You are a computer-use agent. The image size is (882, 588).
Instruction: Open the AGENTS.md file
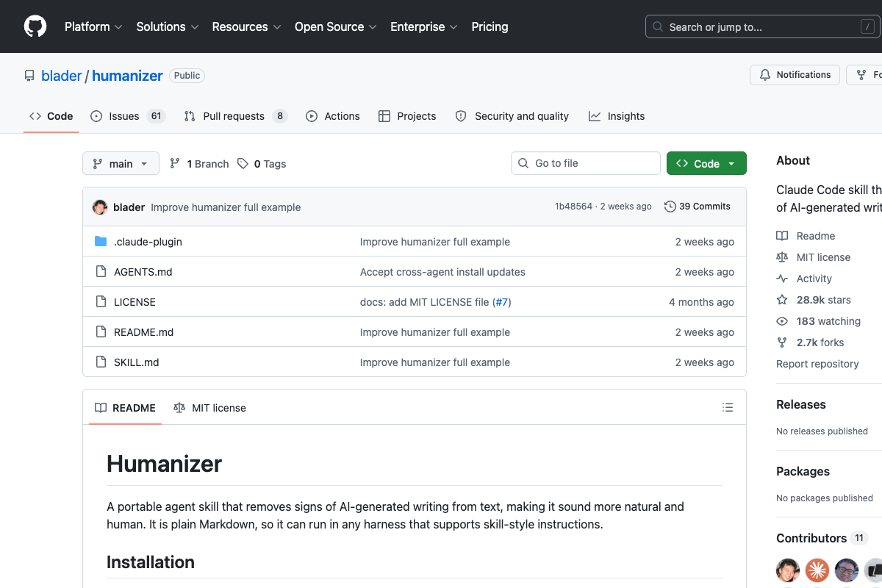[x=143, y=272]
